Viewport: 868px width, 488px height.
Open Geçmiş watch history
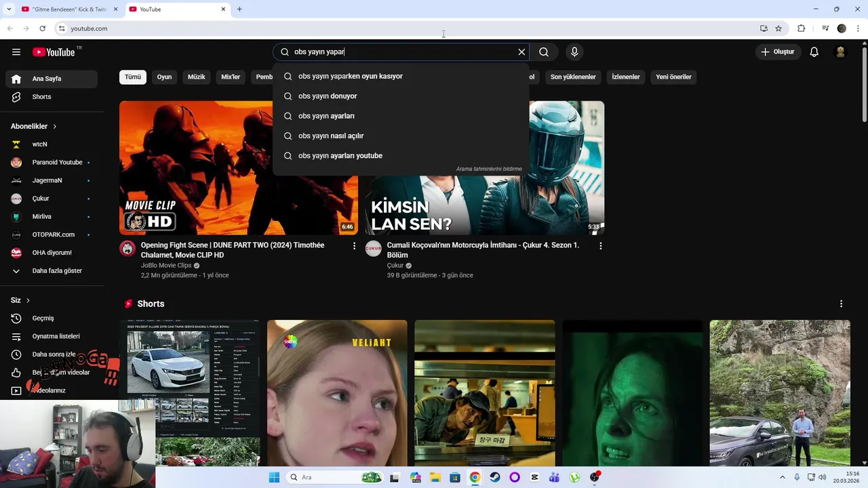tap(52, 319)
